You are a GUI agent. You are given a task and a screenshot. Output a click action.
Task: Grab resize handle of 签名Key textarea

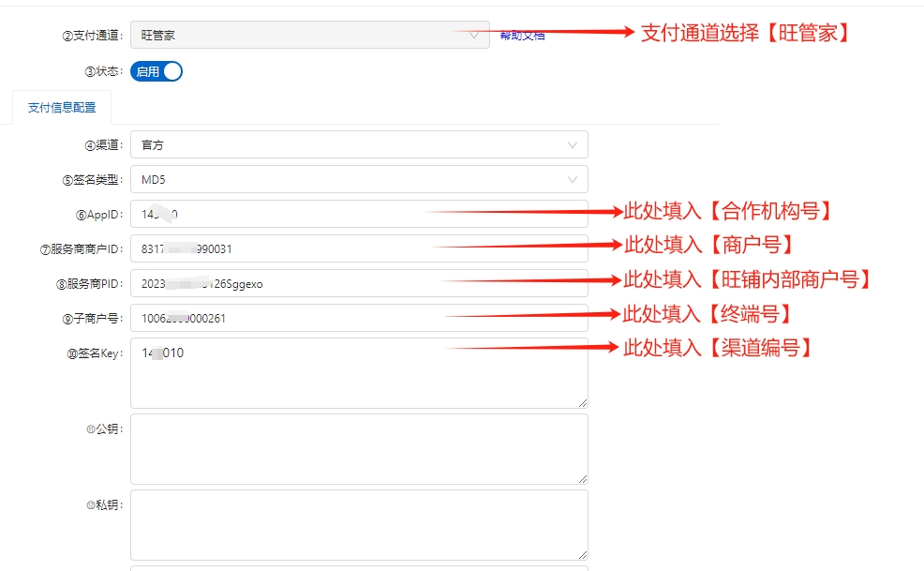pos(583,403)
